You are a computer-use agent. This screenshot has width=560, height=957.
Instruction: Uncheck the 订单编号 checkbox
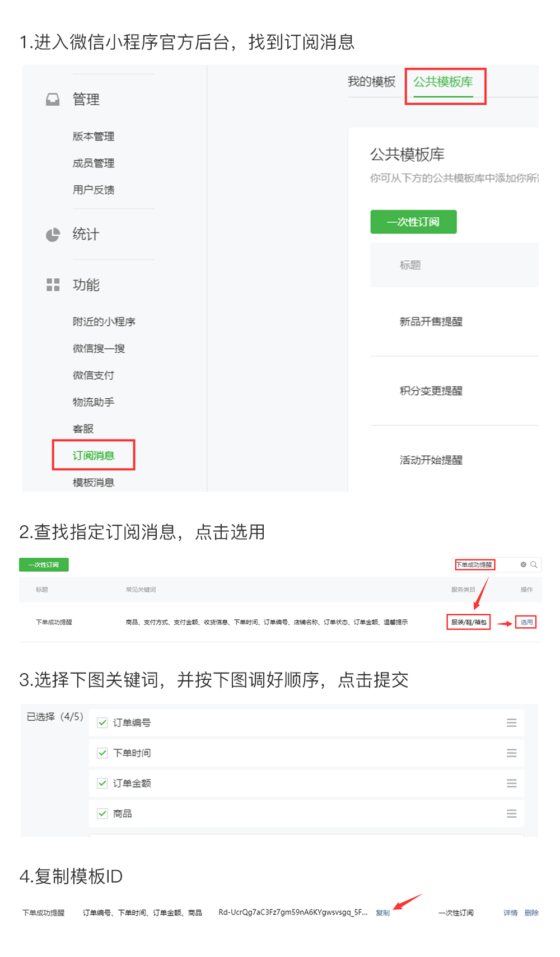102,723
